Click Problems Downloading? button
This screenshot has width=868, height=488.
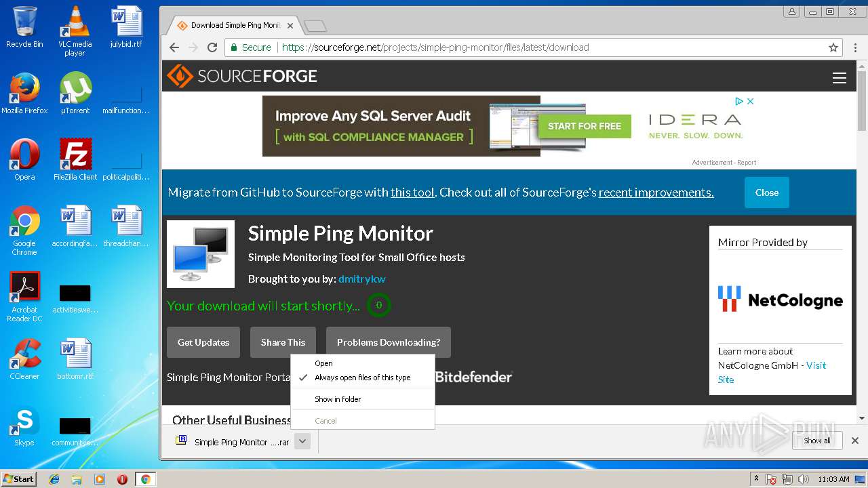(x=389, y=342)
